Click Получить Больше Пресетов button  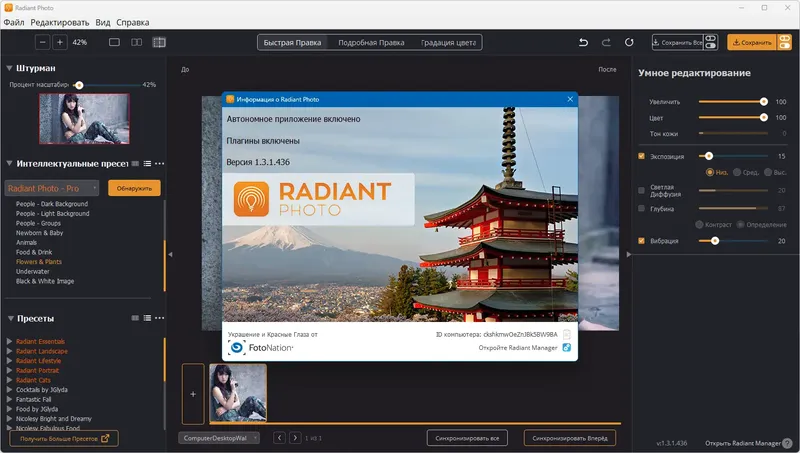tap(64, 438)
